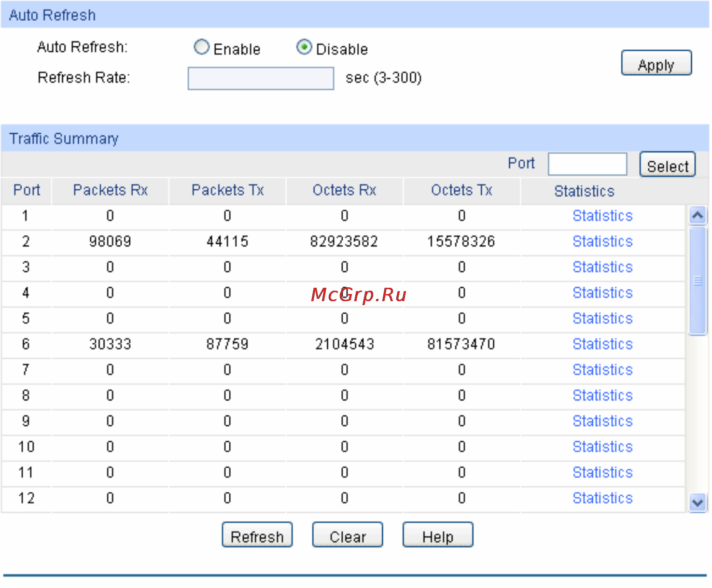Click the Auto Refresh section title
Image resolution: width=712 pixels, height=588 pixels.
(52, 15)
